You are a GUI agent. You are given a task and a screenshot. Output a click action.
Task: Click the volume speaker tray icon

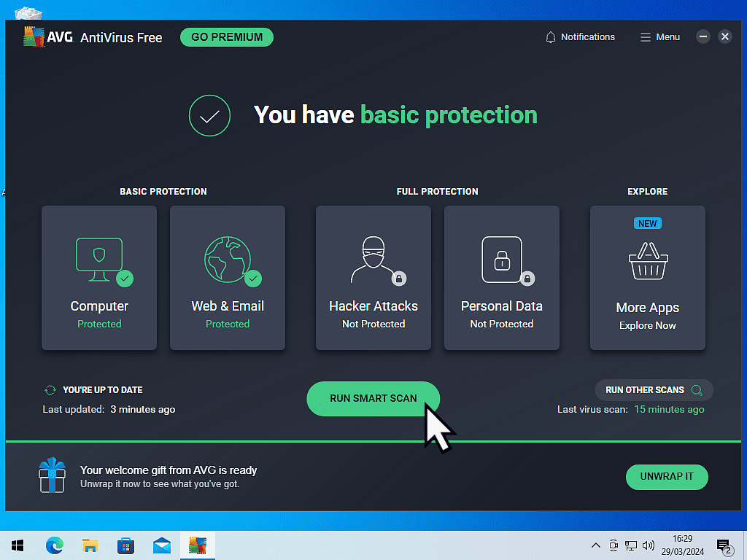click(x=648, y=545)
